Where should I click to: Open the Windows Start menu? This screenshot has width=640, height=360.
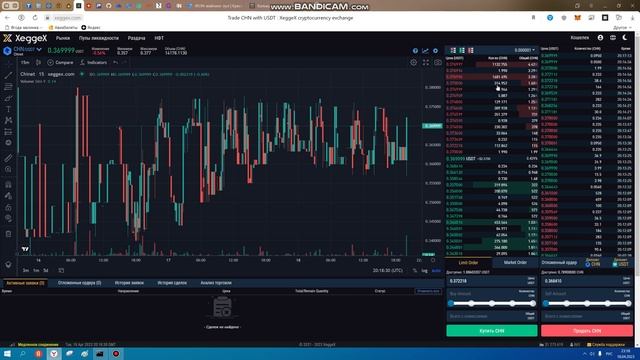click(7, 353)
